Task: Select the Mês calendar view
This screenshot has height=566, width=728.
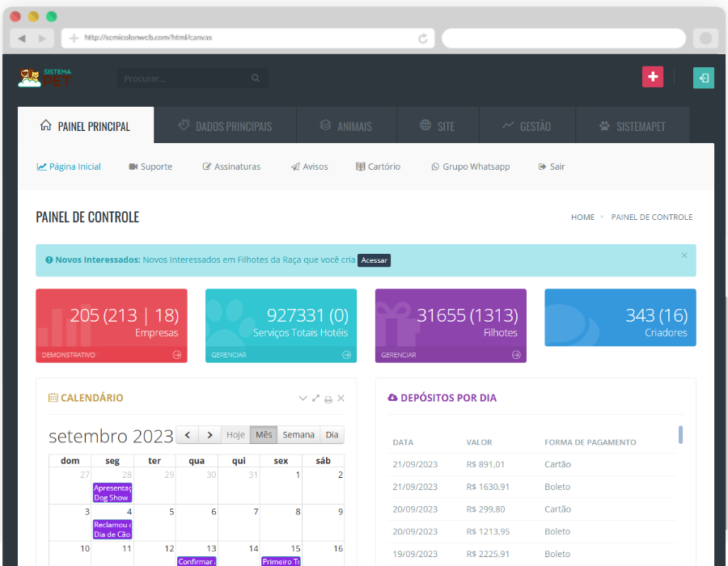Action: [264, 435]
